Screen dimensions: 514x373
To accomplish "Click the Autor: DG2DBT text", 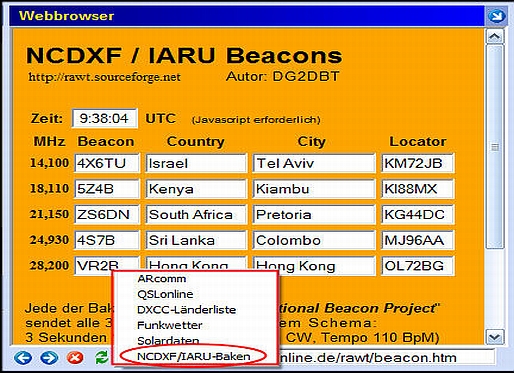I will point(282,76).
